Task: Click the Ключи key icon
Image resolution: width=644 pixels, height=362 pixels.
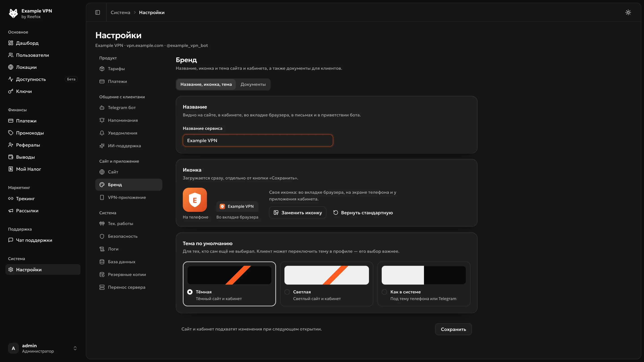Action: pos(11,91)
